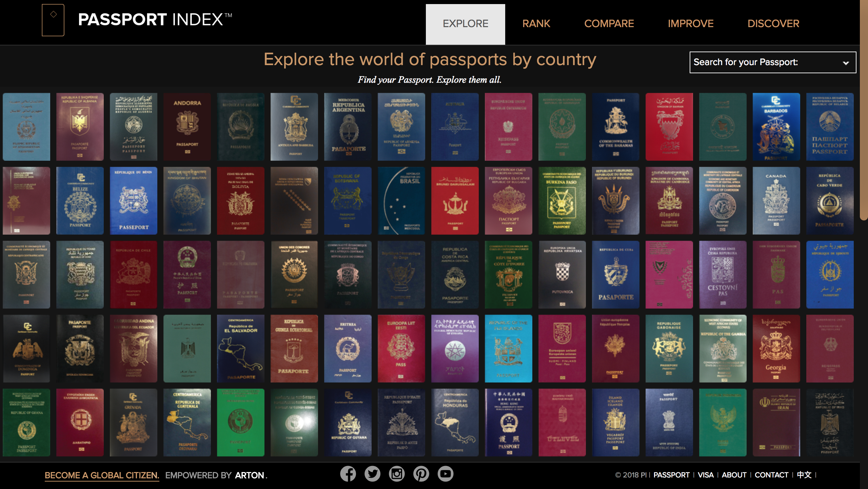
Task: Open the Andorra passport thumbnail
Action: click(x=187, y=126)
